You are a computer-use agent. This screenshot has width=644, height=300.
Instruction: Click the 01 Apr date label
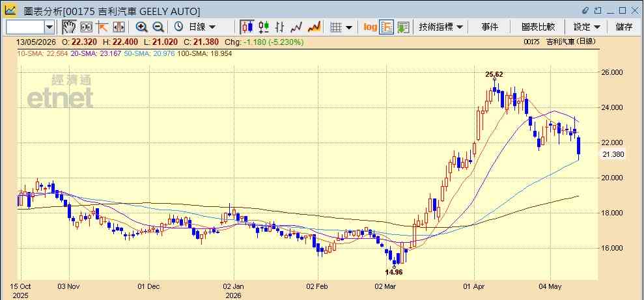pyautogui.click(x=475, y=286)
